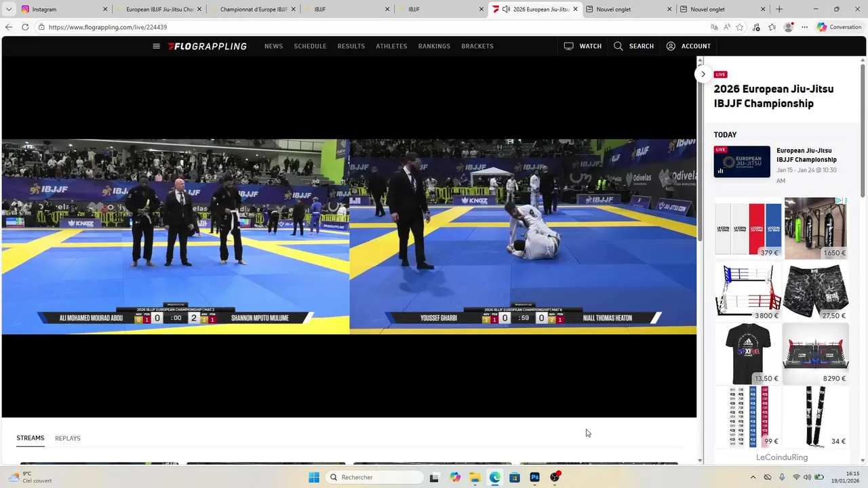Launch Copilot from taskbar
This screenshot has width=868, height=488.
(455, 477)
